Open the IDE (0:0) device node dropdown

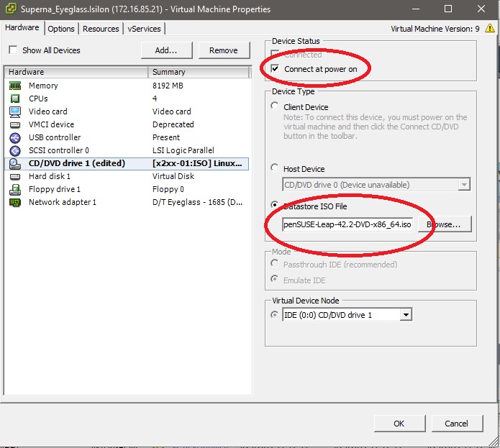(x=406, y=315)
